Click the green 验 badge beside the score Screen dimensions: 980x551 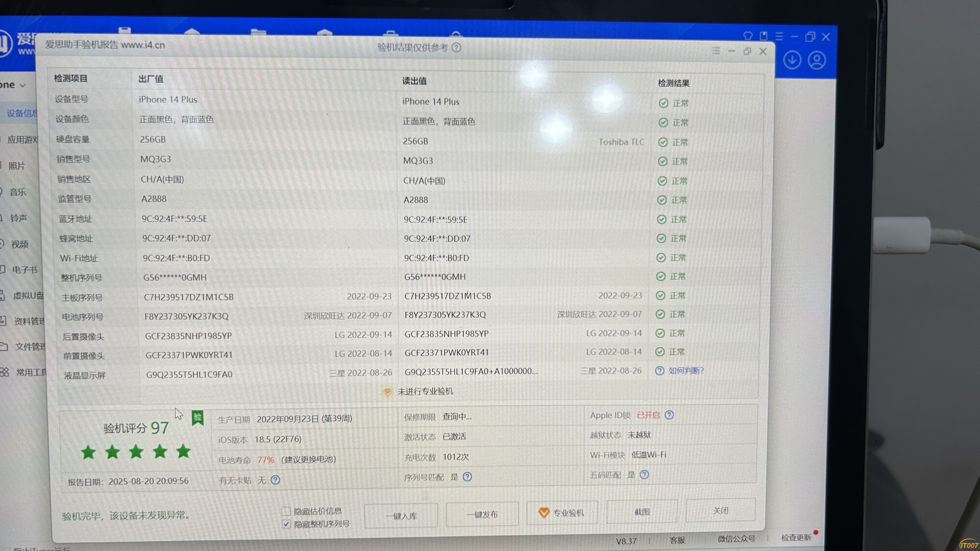click(x=197, y=418)
